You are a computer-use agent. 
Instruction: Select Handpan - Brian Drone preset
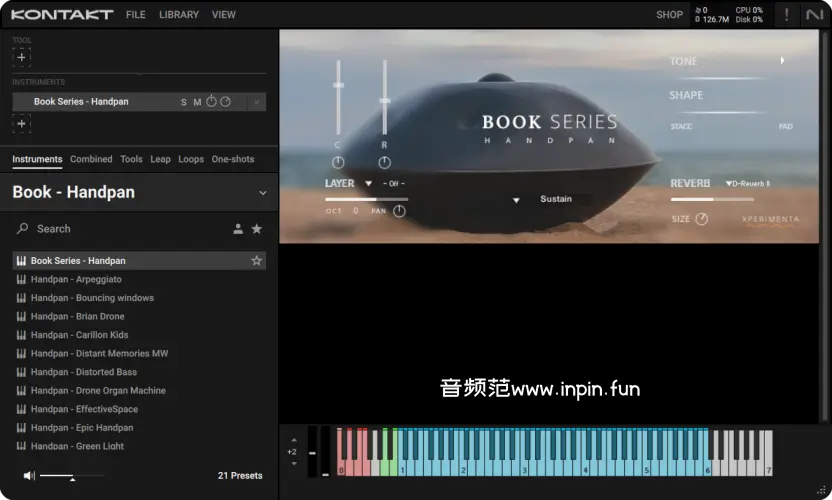point(139,316)
